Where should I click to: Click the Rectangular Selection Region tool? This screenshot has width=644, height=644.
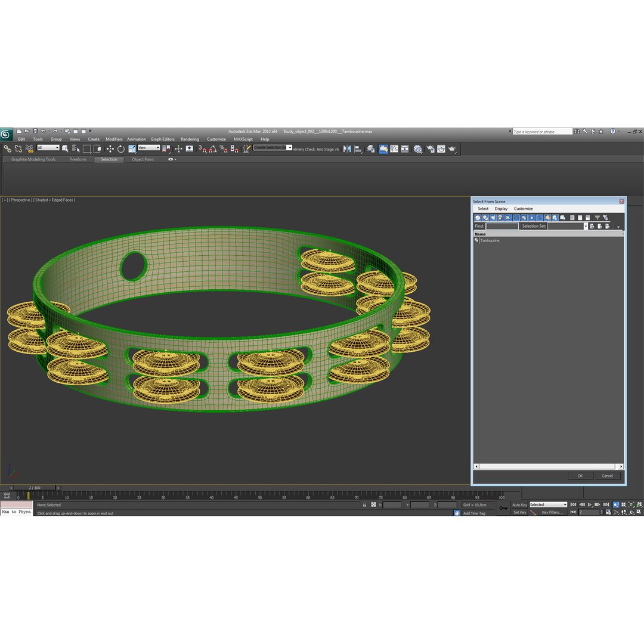click(x=86, y=148)
